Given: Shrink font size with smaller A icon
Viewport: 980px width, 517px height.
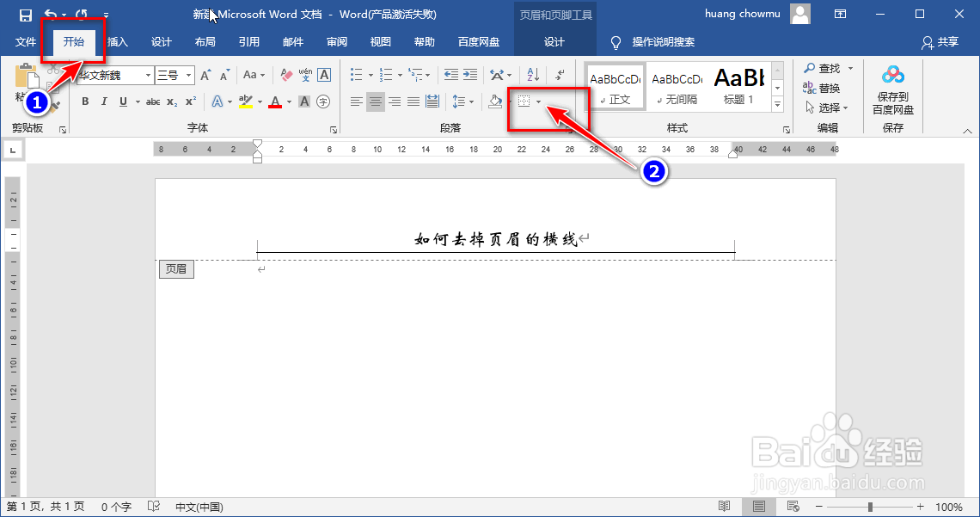Looking at the screenshot, I should pyautogui.click(x=225, y=75).
